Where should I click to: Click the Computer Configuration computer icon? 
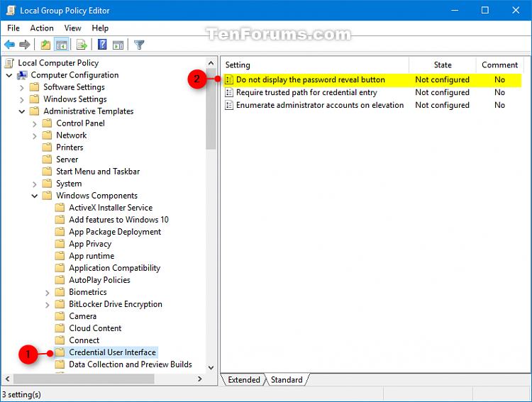(23, 75)
